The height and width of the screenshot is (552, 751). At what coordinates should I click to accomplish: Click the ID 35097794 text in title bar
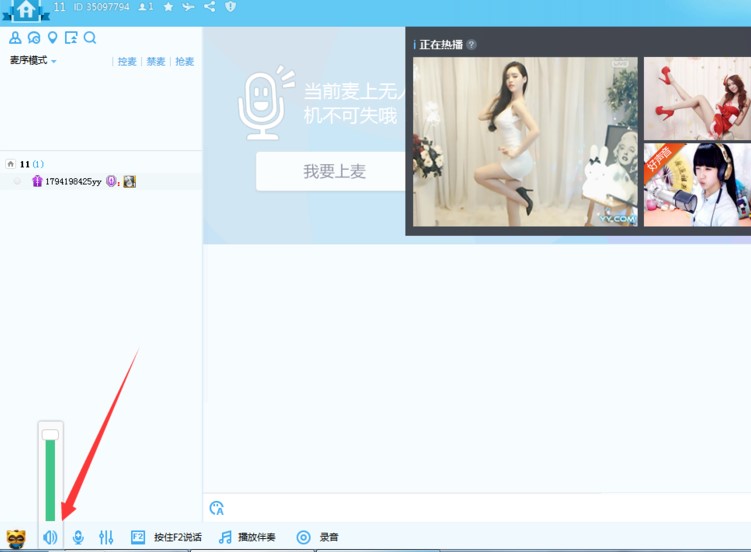pyautogui.click(x=102, y=7)
